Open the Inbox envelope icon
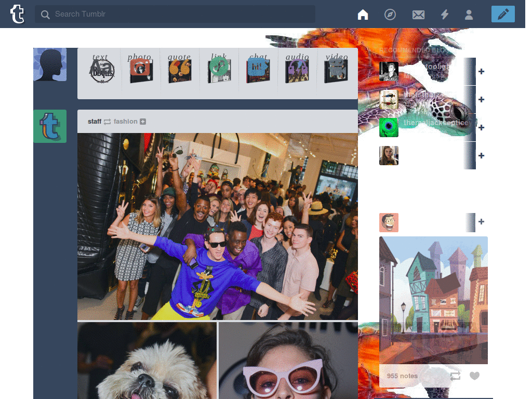532x399 pixels. click(x=418, y=15)
